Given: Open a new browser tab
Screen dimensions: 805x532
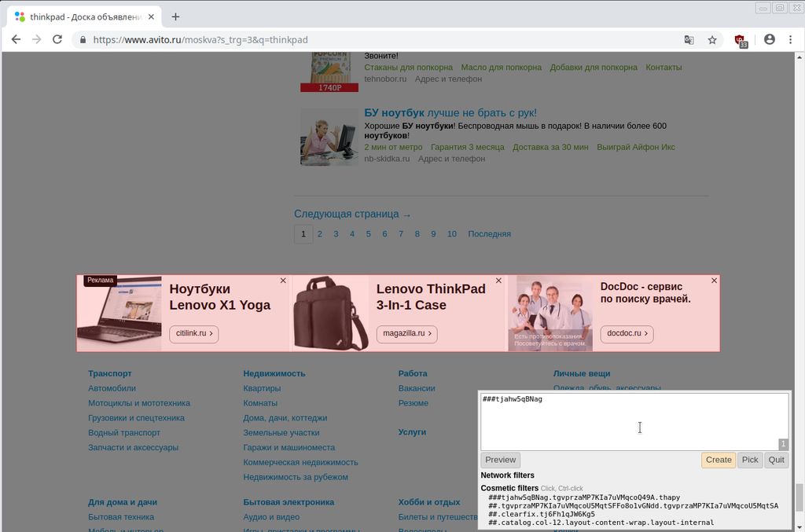Looking at the screenshot, I should [x=175, y=17].
